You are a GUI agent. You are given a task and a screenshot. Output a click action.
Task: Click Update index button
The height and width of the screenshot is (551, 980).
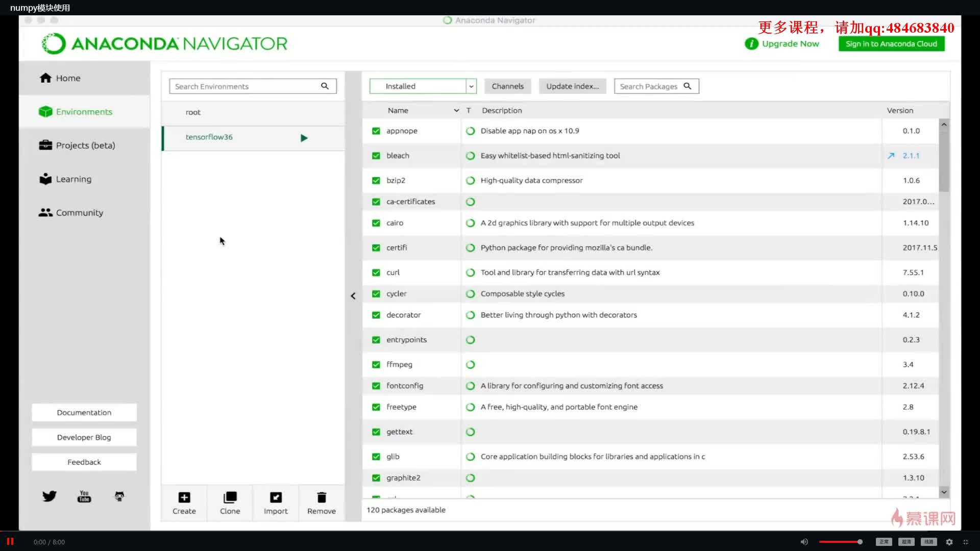572,86
